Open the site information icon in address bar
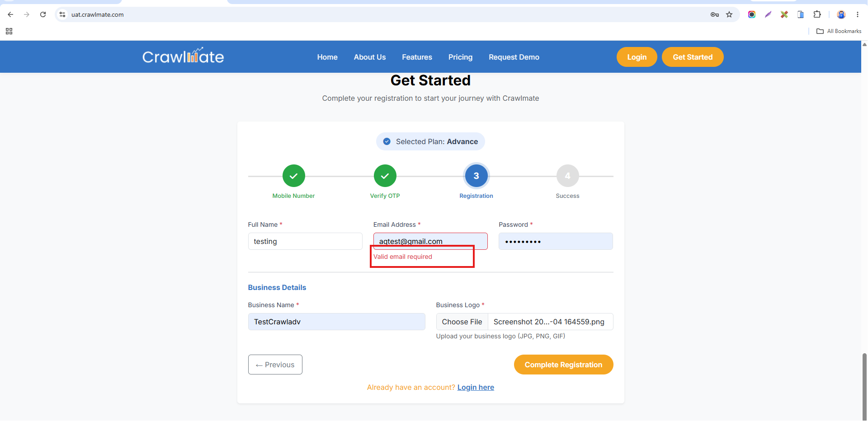 coord(62,14)
